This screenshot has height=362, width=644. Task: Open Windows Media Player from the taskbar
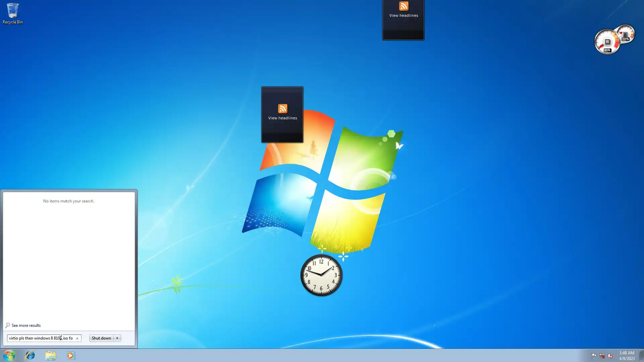click(71, 355)
